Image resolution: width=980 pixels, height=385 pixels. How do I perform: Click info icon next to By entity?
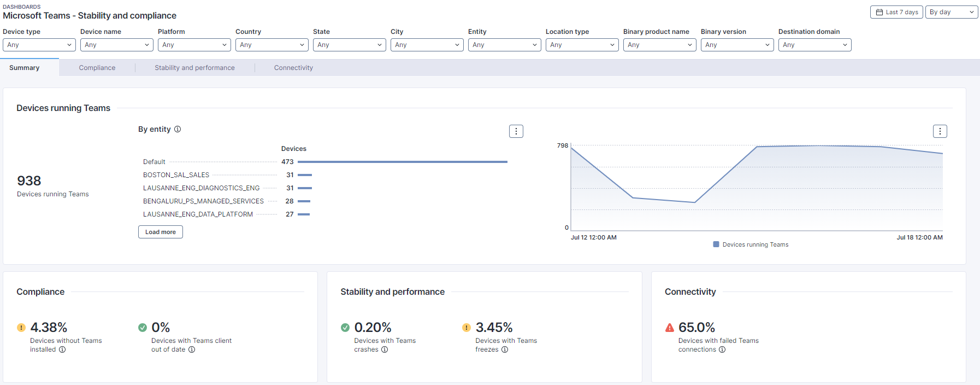[178, 130]
